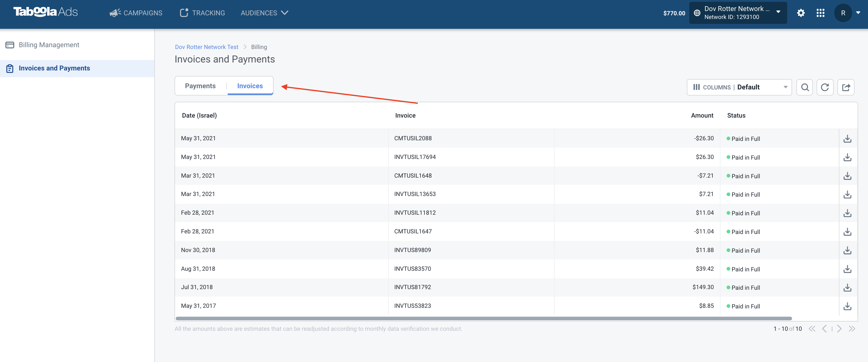Open the network account selector dropdown
The height and width of the screenshot is (362, 868).
click(x=738, y=13)
